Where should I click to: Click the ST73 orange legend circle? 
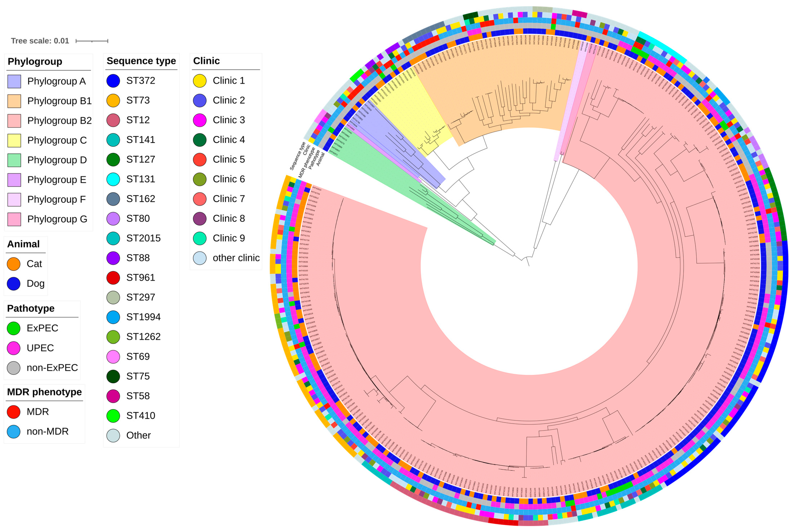(x=113, y=100)
